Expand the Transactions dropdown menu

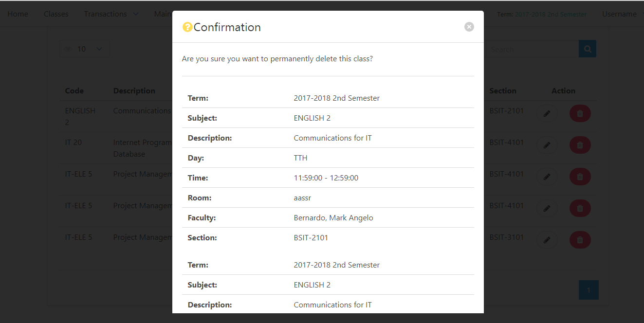point(111,14)
